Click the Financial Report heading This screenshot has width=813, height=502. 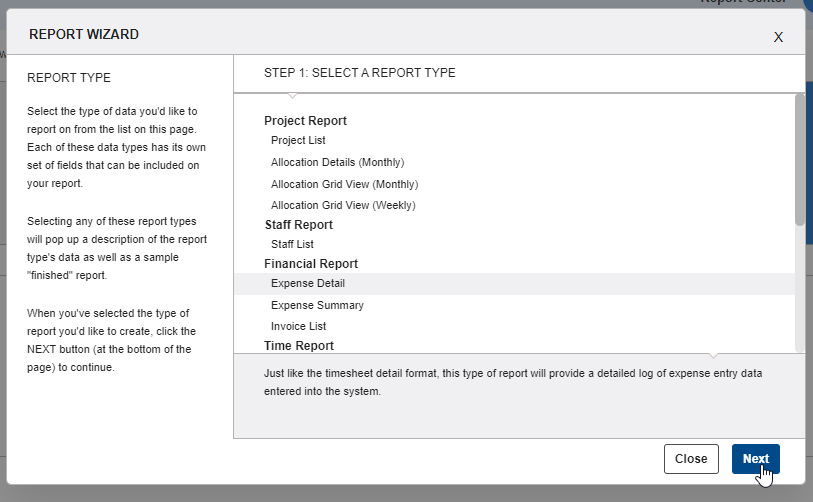click(311, 264)
